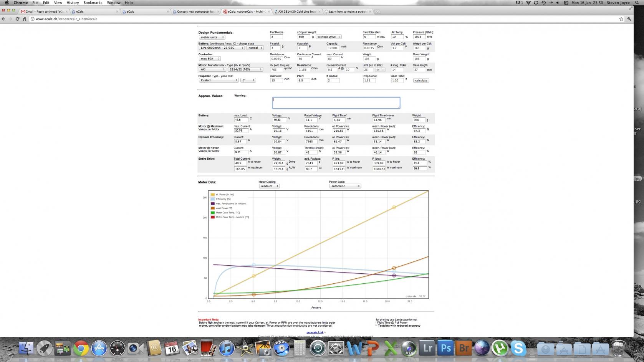Click the yellow el. Power legend swatch
Viewport: 644px width, 362px height.
point(213,195)
